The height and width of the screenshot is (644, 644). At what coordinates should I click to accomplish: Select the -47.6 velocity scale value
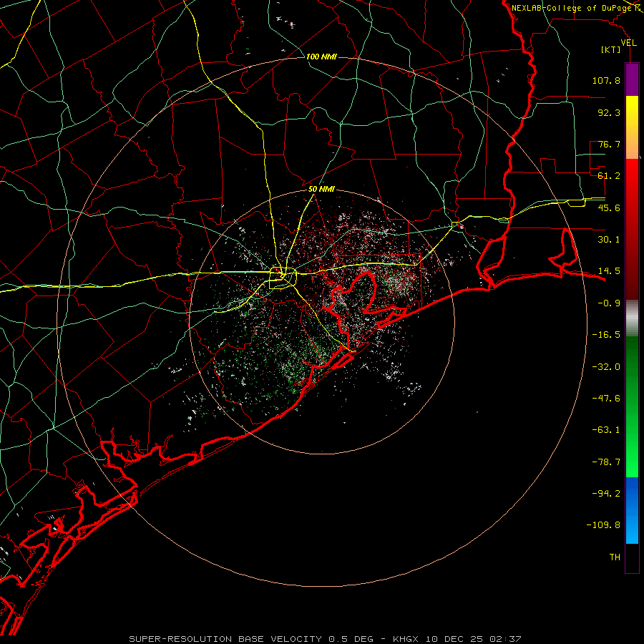[x=606, y=399]
